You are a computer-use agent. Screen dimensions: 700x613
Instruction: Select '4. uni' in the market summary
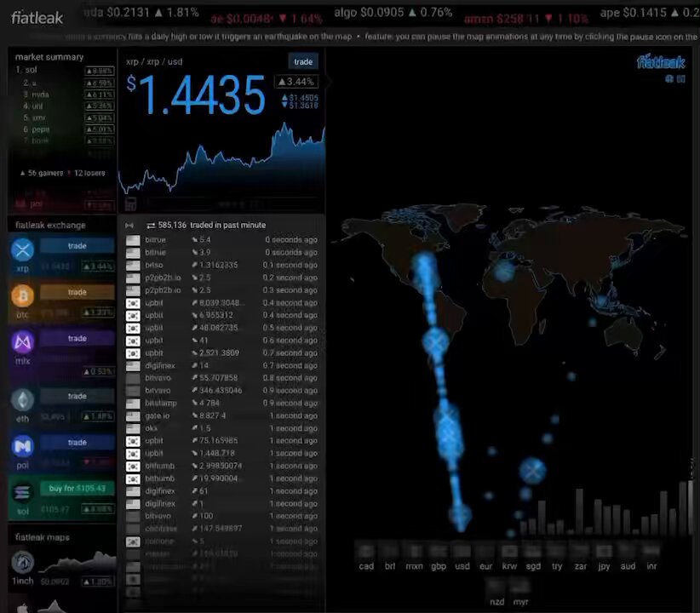[64, 106]
